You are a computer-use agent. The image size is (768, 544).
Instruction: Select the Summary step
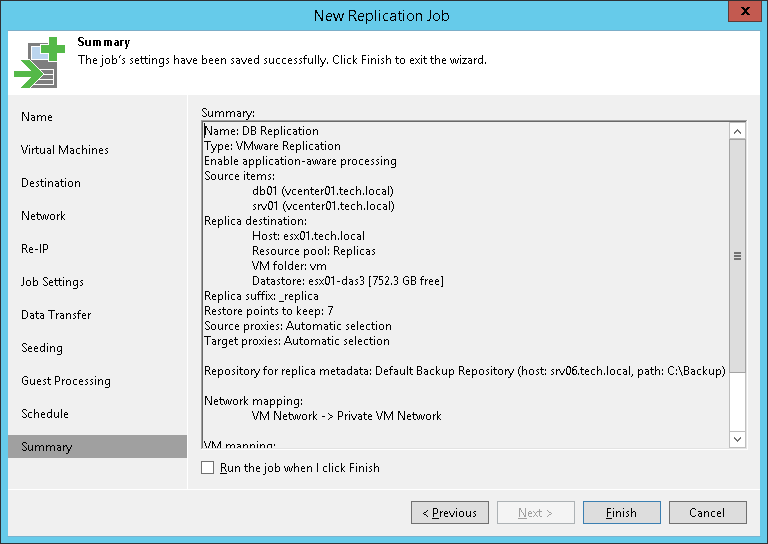point(46,447)
